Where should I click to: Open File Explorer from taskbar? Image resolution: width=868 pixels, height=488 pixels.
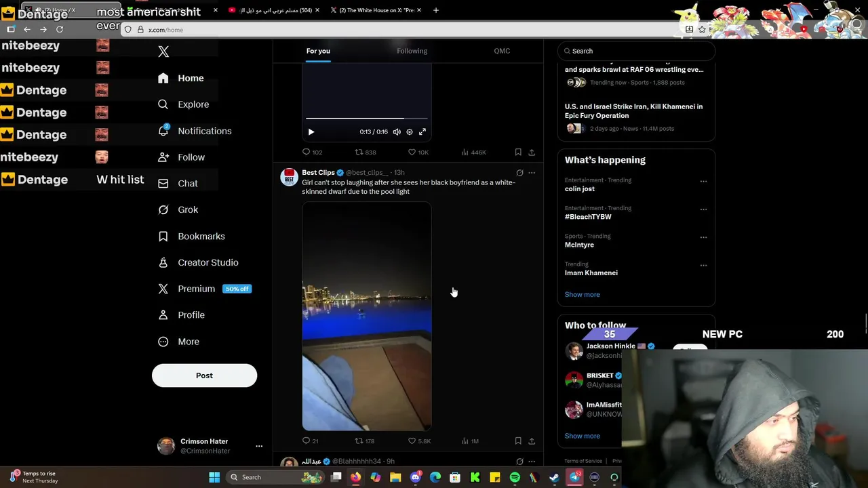tap(395, 477)
